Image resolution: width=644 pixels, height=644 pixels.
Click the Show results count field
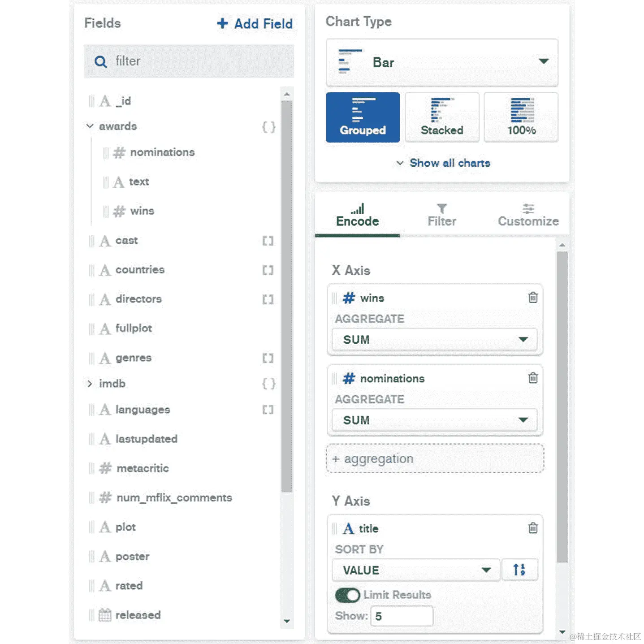coord(402,616)
